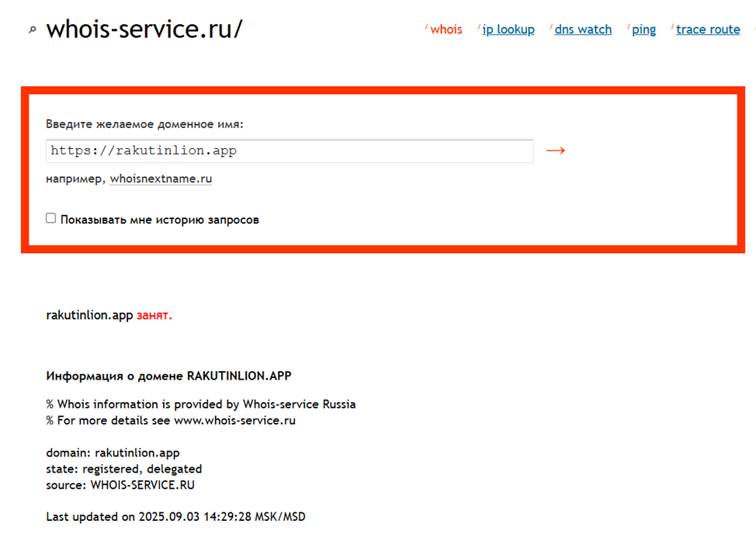Screen dimensions: 756x541
Task: Click the 'Last updated on' timestamp line
Action: tap(175, 516)
